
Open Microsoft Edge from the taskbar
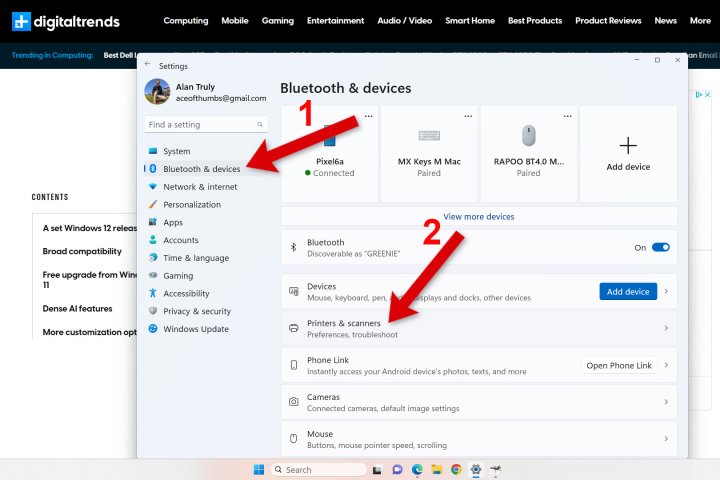coord(417,469)
